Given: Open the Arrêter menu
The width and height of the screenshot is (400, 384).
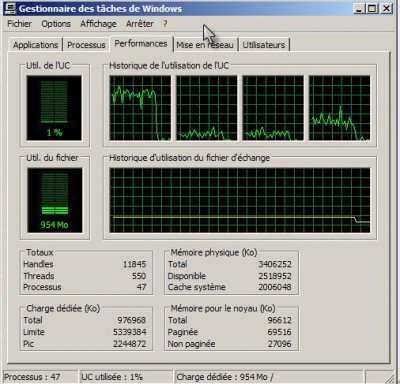Looking at the screenshot, I should click(140, 24).
